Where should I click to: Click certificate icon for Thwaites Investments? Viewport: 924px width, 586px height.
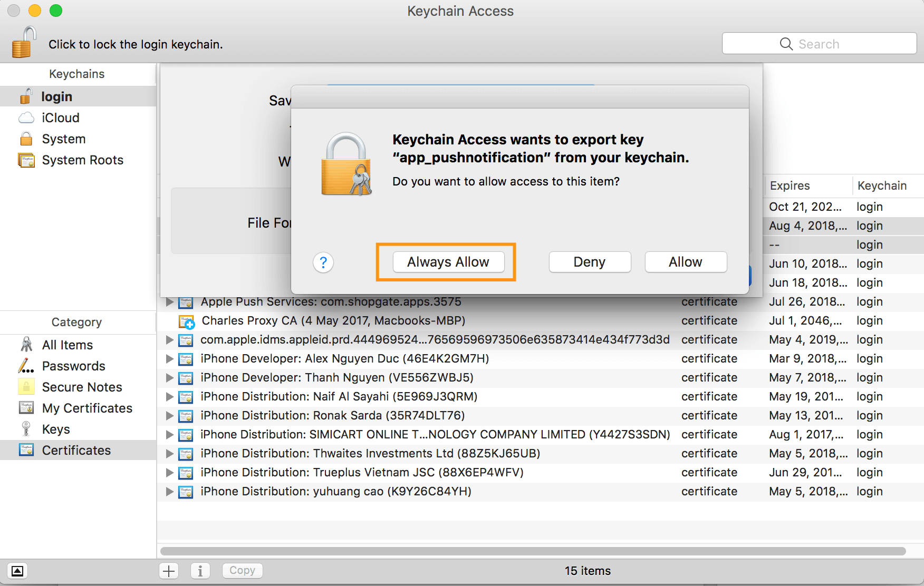tap(186, 454)
